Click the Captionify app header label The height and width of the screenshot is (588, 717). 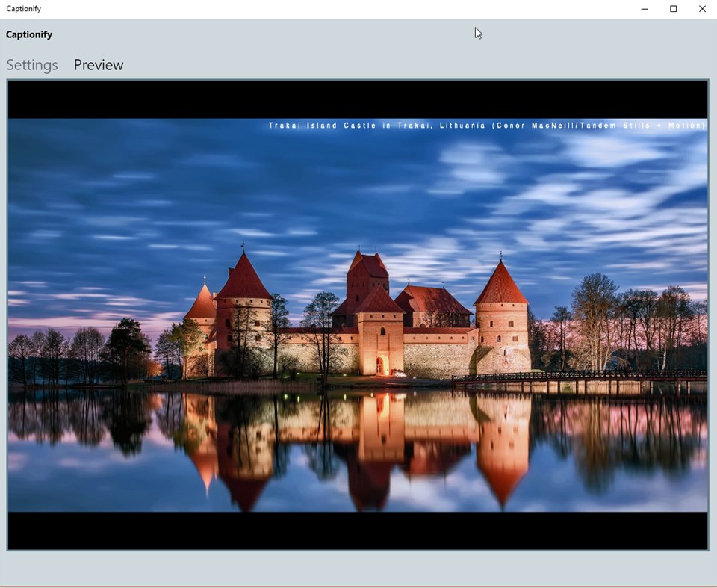click(x=28, y=34)
